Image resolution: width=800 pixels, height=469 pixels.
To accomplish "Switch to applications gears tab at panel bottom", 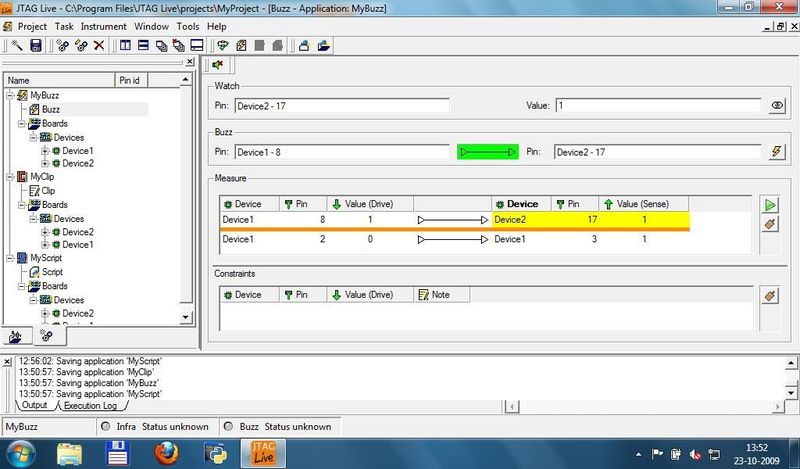I will point(46,335).
